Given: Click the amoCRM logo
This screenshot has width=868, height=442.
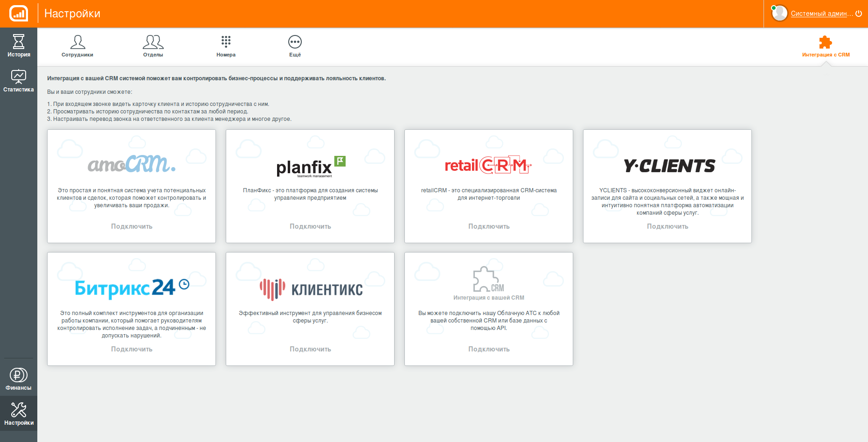Looking at the screenshot, I should click(x=132, y=164).
